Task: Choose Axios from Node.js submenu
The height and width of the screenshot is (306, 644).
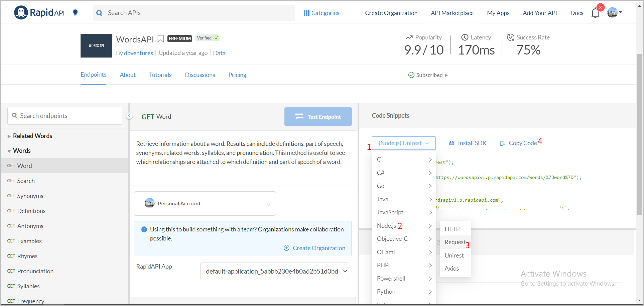Action: click(455, 269)
